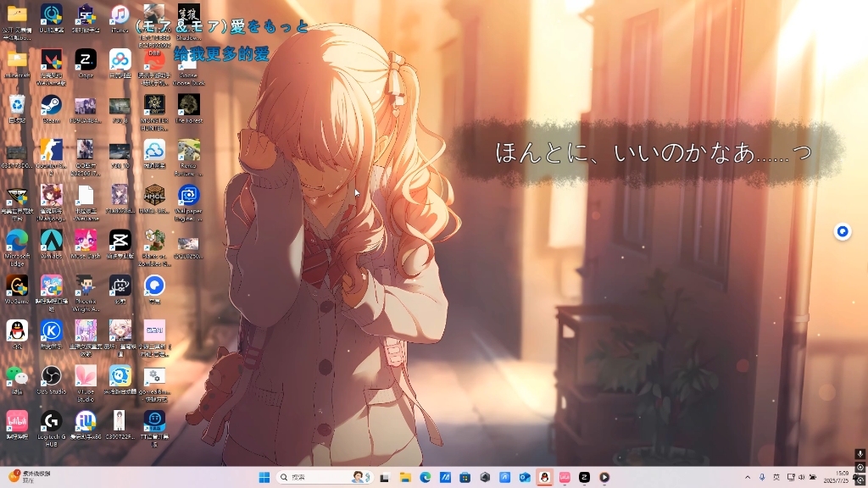This screenshot has width=868, height=488.
Task: Open Edge browser from the taskbar
Action: (x=426, y=477)
